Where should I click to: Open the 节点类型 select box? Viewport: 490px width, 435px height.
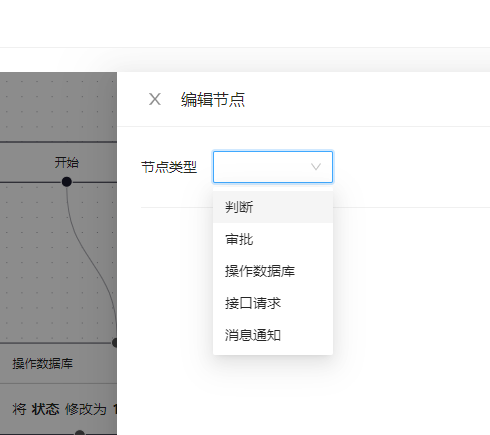click(x=273, y=167)
